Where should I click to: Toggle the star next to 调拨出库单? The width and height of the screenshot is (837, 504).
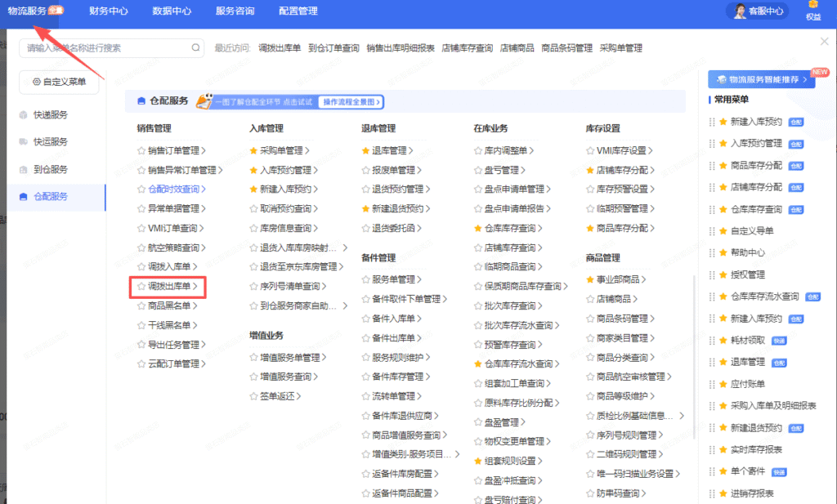coord(141,287)
